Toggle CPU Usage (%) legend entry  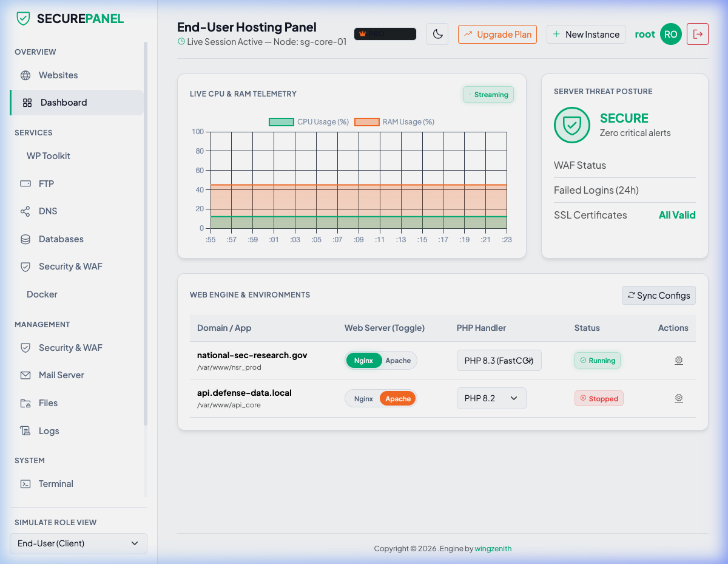[x=309, y=122]
